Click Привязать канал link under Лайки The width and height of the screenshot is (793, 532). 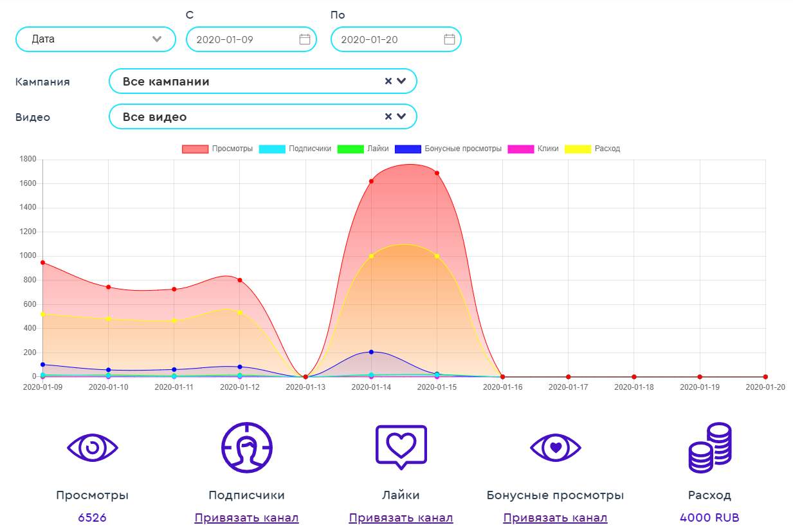(x=401, y=518)
